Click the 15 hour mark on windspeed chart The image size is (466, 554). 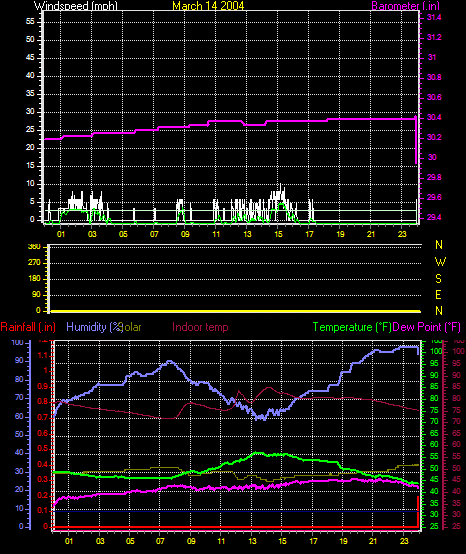pos(278,234)
